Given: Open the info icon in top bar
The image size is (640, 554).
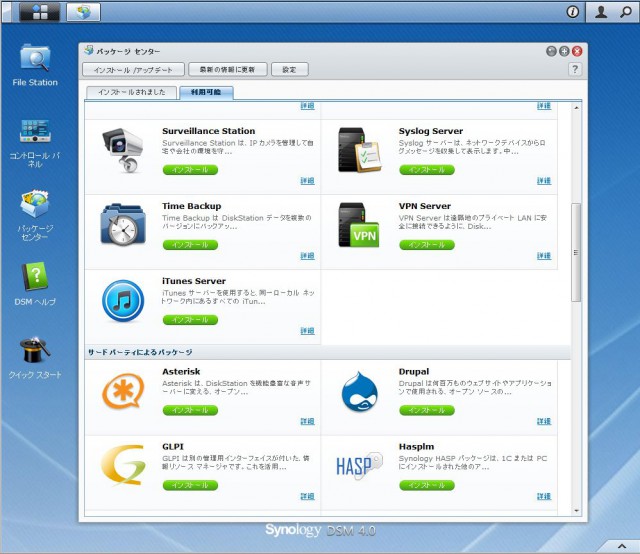Looking at the screenshot, I should point(573,12).
